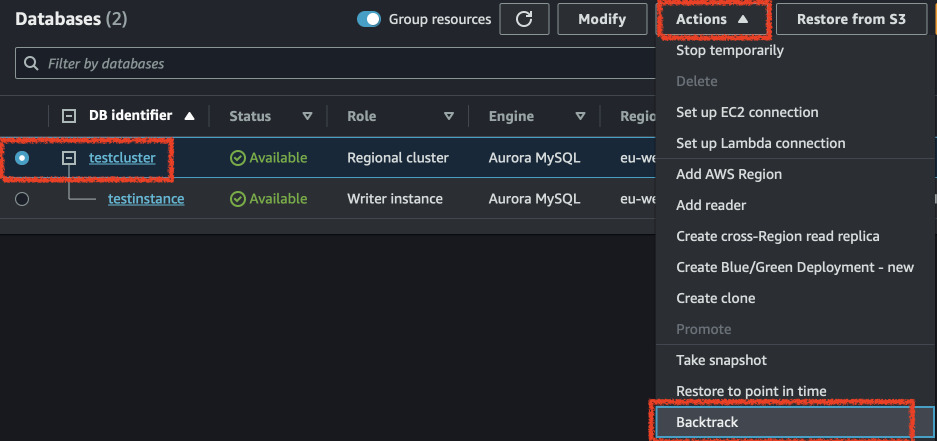
Task: Select Take snapshot in Actions menu
Action: [721, 360]
